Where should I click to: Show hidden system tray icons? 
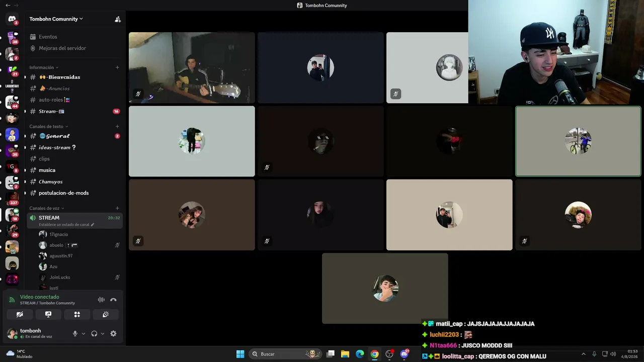tap(584, 354)
